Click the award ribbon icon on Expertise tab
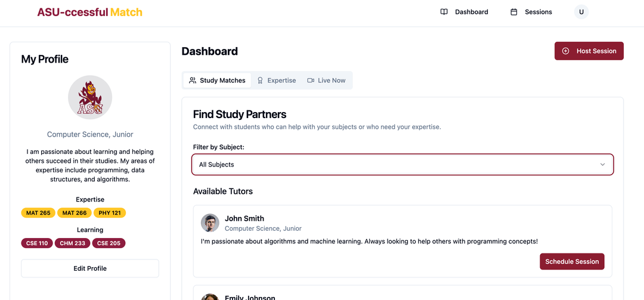Screen dimensions: 644x300 [260, 81]
